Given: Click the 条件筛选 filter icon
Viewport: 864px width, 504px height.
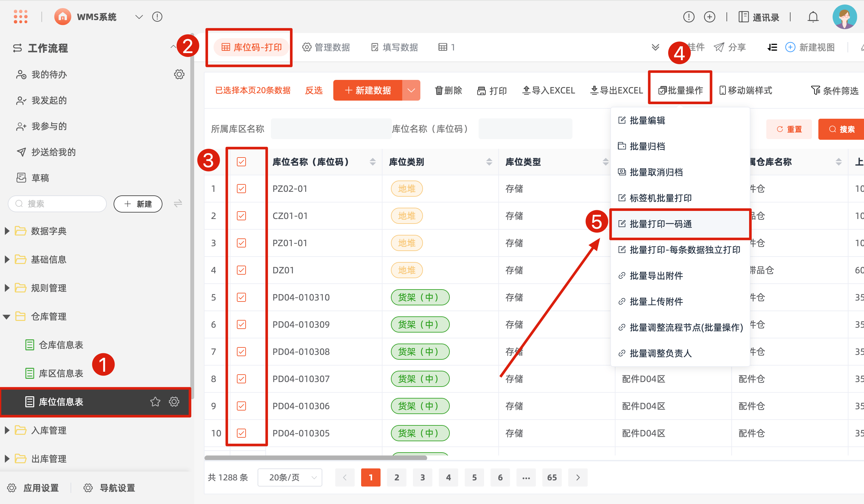Looking at the screenshot, I should pyautogui.click(x=816, y=91).
